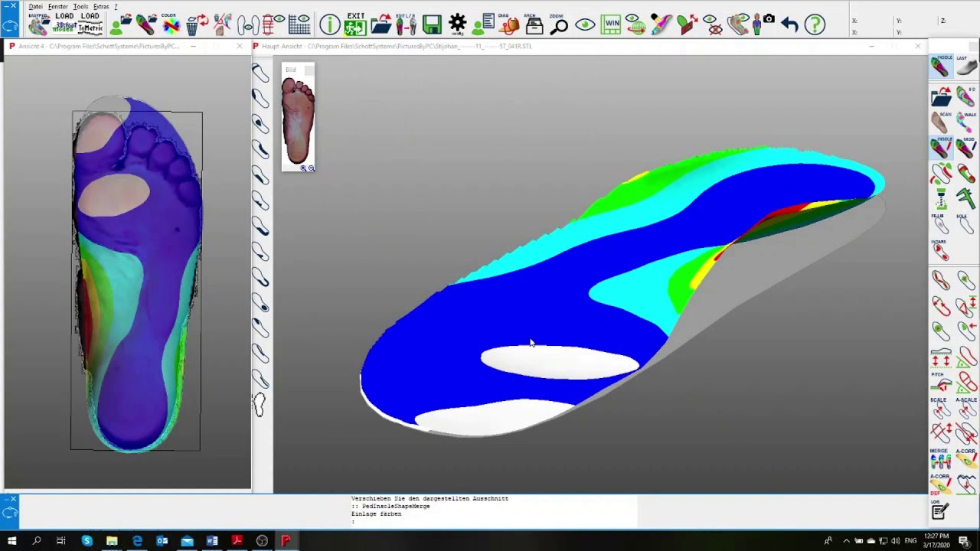Toggle grid visibility eye icon

click(x=299, y=24)
